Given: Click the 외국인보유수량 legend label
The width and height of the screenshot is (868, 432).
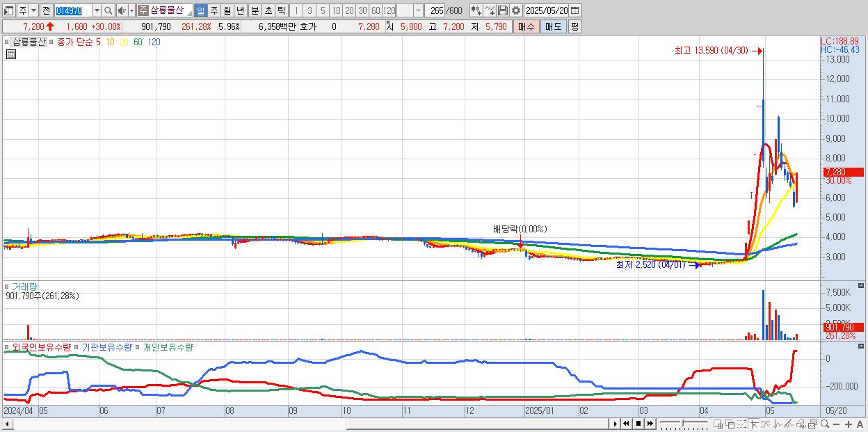Looking at the screenshot, I should tap(42, 346).
